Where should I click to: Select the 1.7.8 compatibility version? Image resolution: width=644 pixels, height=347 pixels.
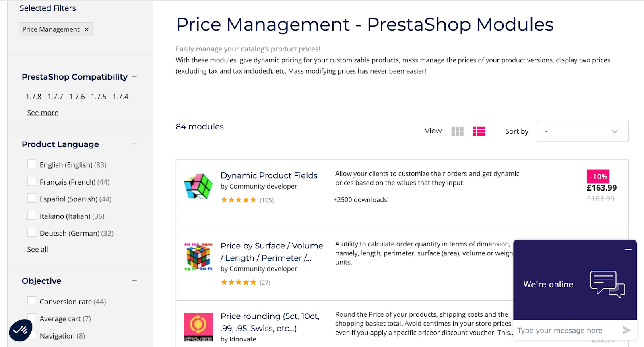[33, 97]
